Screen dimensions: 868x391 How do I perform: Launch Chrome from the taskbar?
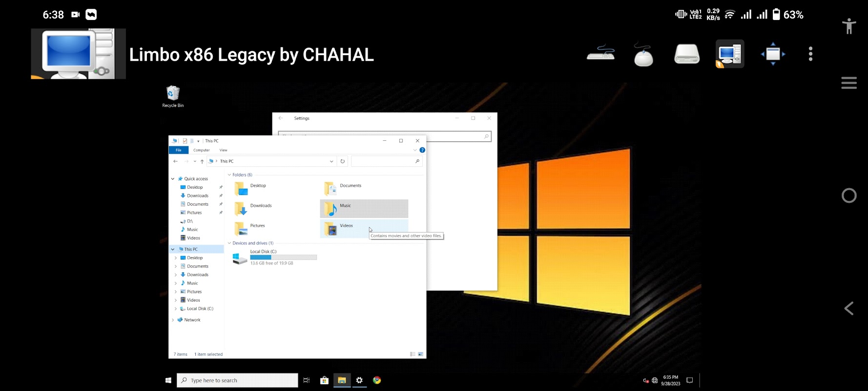coord(377,380)
